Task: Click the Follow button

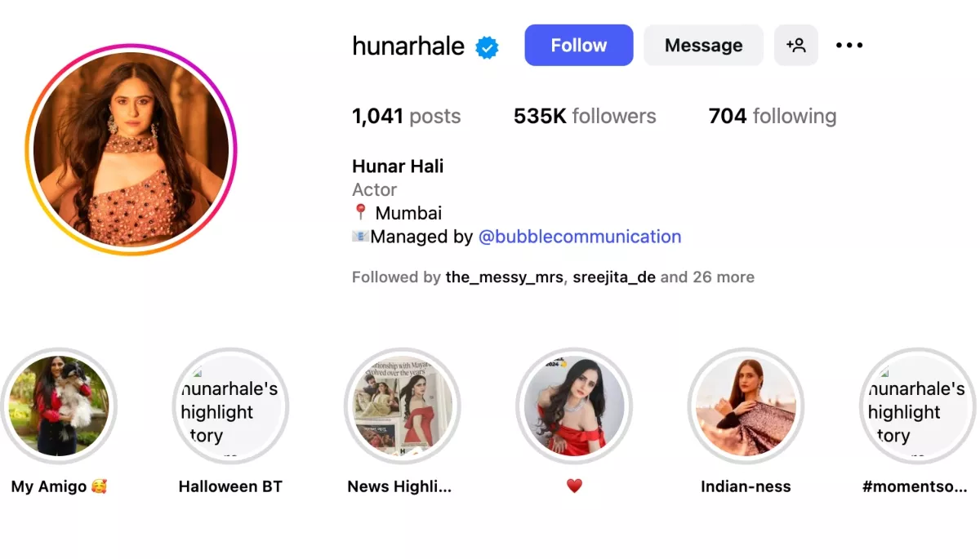Action: [579, 45]
